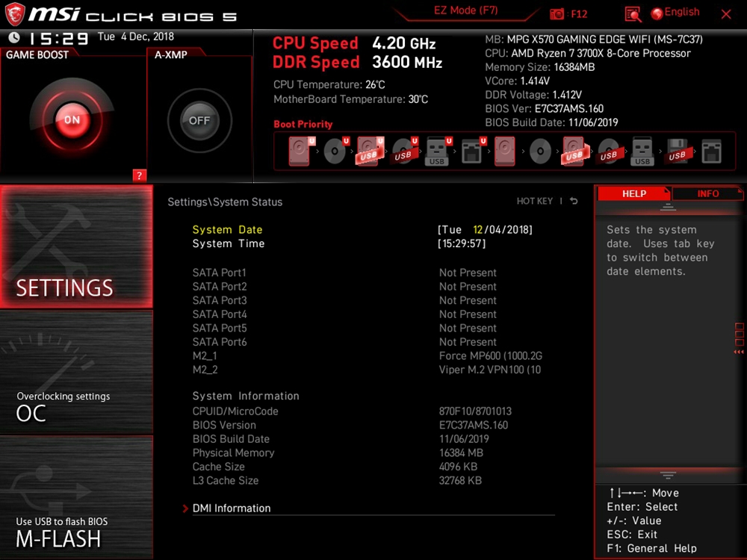This screenshot has width=747, height=560.
Task: Select the last network boot icon without U badge
Action: [x=711, y=151]
